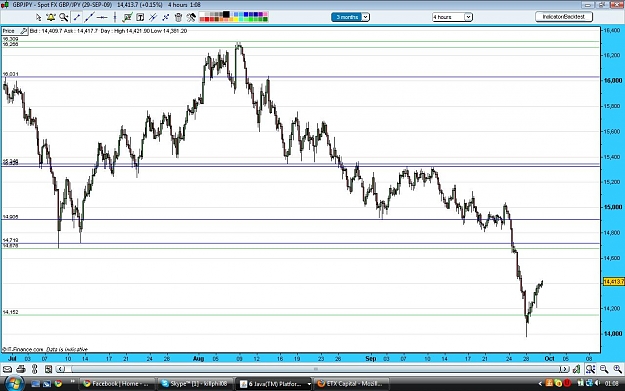Open the add indicator chart icon

click(x=128, y=17)
